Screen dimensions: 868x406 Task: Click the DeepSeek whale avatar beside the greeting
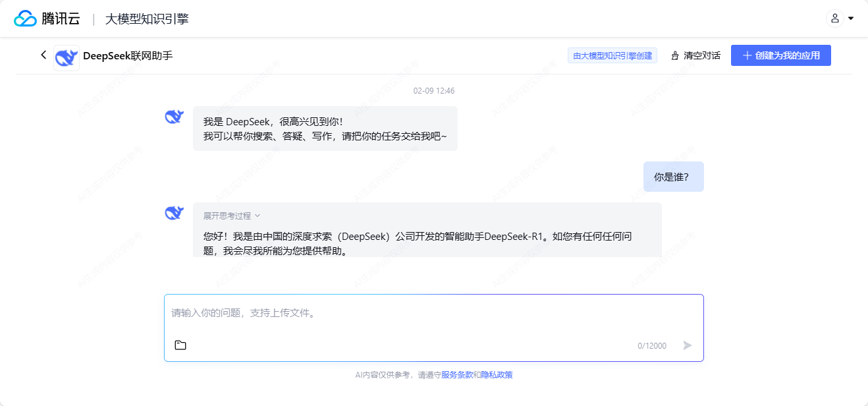click(175, 115)
